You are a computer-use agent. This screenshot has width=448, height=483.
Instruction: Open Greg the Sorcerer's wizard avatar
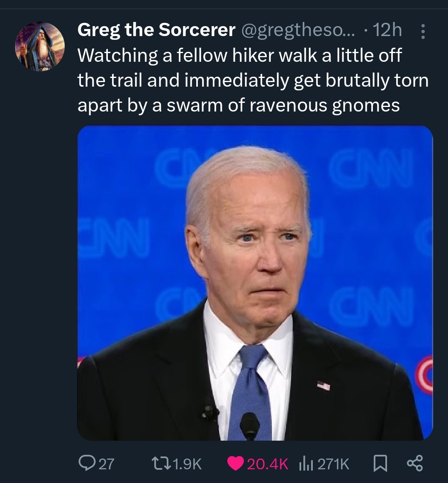pos(40,47)
